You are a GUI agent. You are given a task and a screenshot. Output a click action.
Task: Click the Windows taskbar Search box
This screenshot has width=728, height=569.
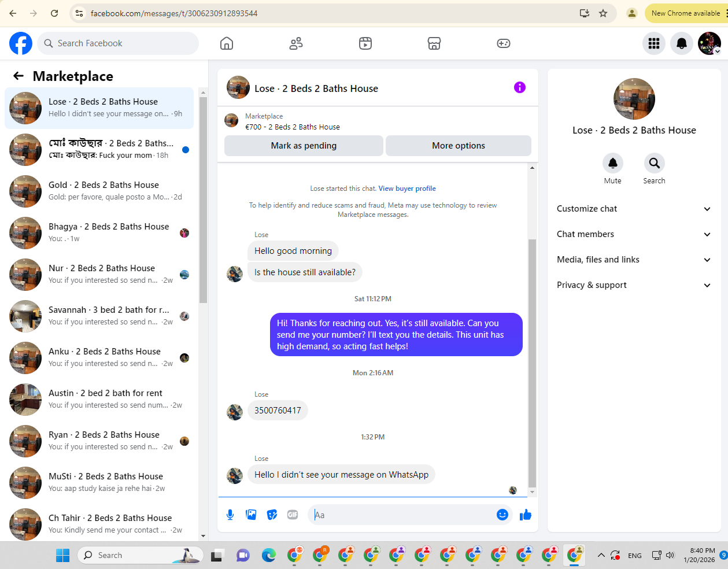pyautogui.click(x=141, y=555)
